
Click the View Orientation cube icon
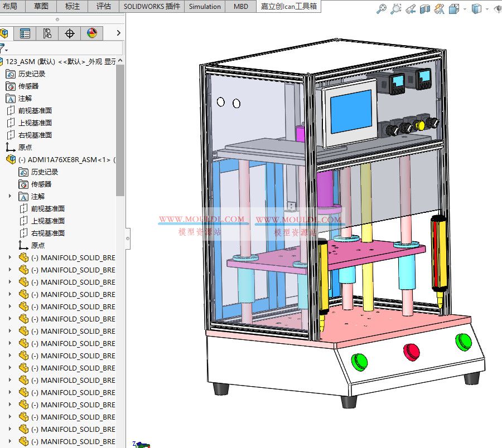pyautogui.click(x=453, y=9)
